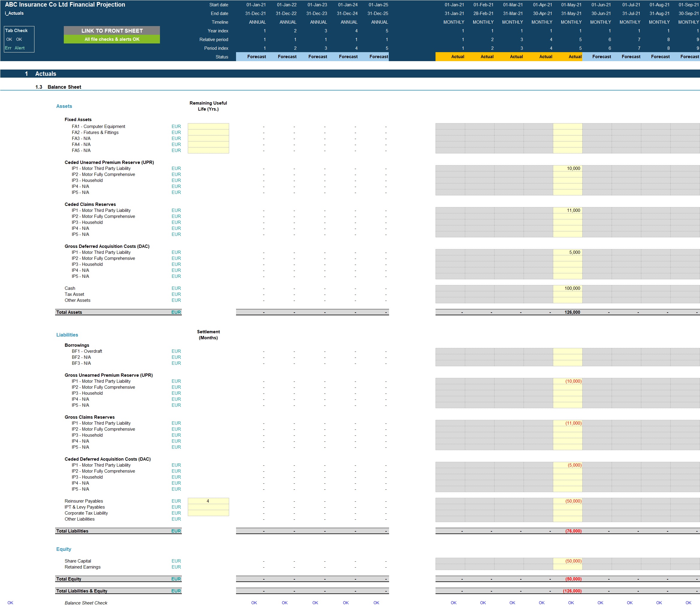Image resolution: width=700 pixels, height=606 pixels.
Task: Select the Tax Asset row label
Action: [x=74, y=294]
